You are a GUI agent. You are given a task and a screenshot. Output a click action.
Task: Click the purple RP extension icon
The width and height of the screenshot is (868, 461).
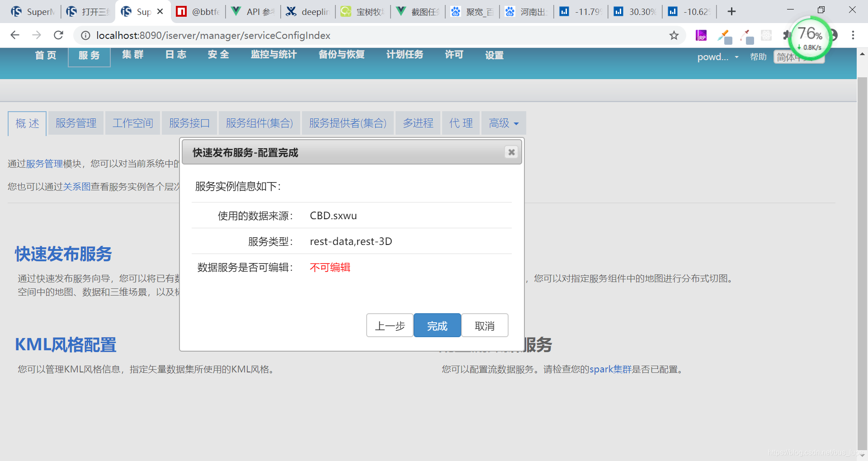(701, 35)
